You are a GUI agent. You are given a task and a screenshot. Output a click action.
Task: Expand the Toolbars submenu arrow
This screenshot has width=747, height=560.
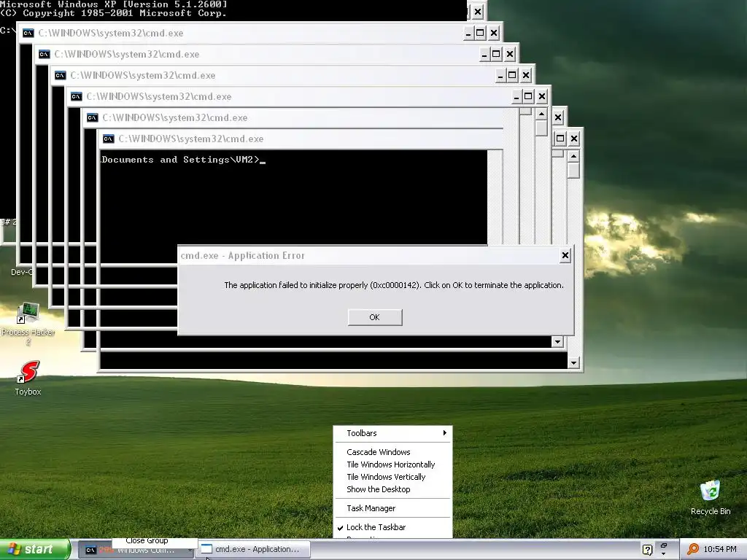pos(444,433)
